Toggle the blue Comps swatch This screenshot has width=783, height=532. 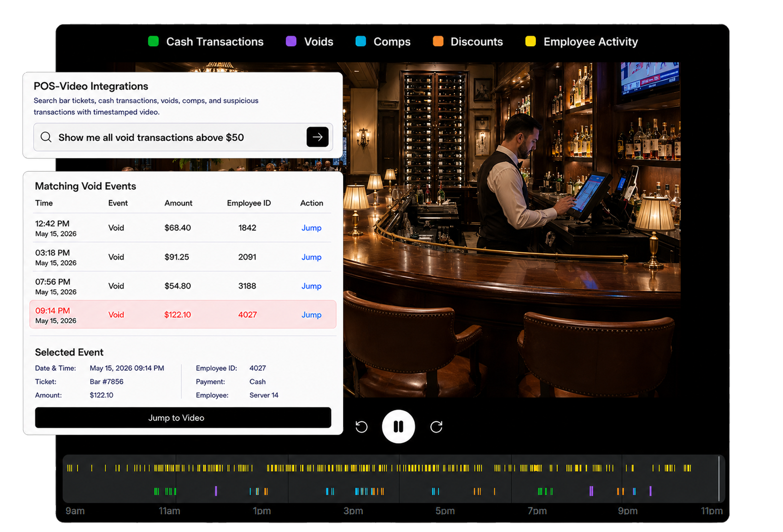coord(361,41)
